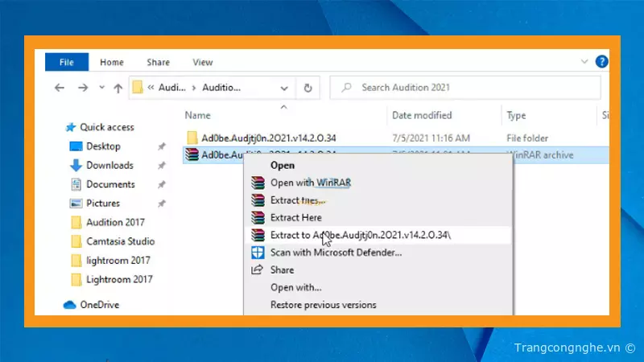This screenshot has width=644, height=362.
Task: Open the File tab
Action: 67,62
